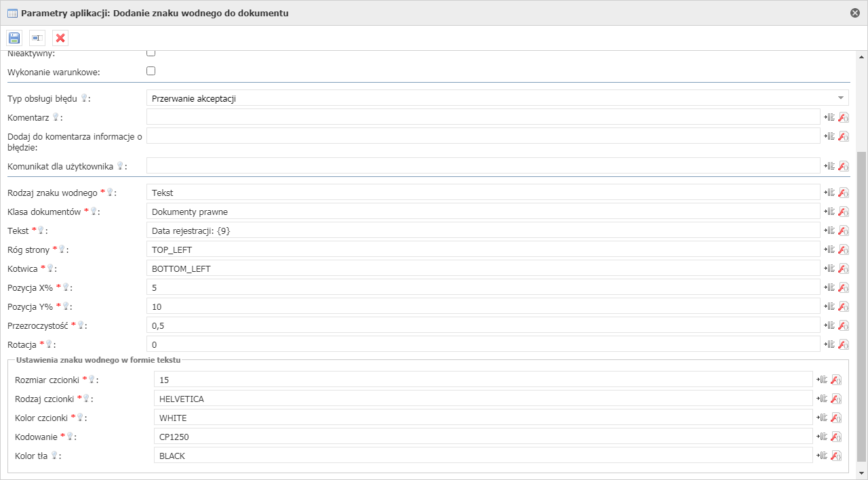
Task: Open function editor for Rodzaj znaku wodnego
Action: (844, 193)
